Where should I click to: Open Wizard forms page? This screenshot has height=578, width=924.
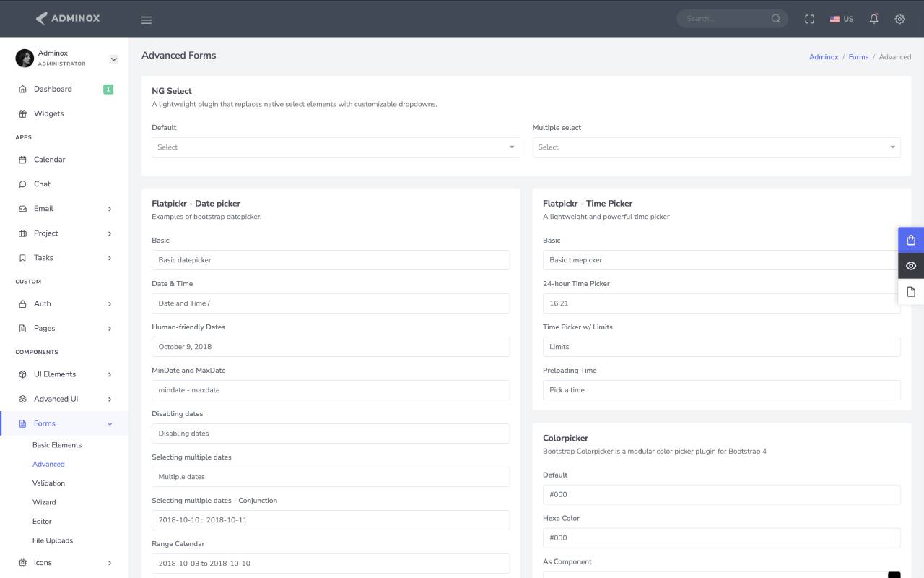[44, 502]
